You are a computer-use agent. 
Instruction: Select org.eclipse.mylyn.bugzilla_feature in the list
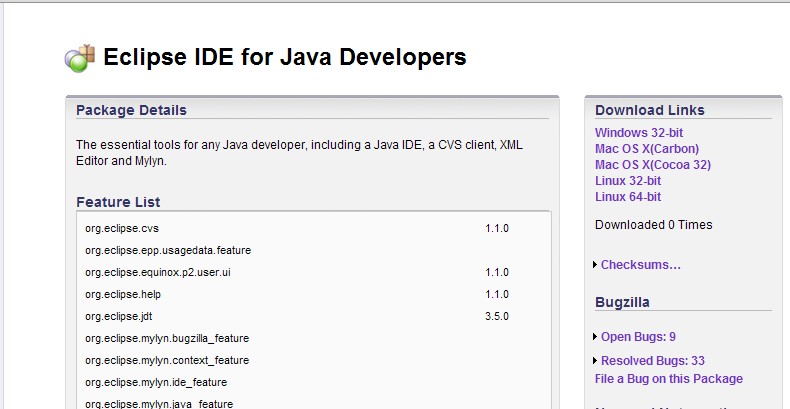click(x=167, y=338)
